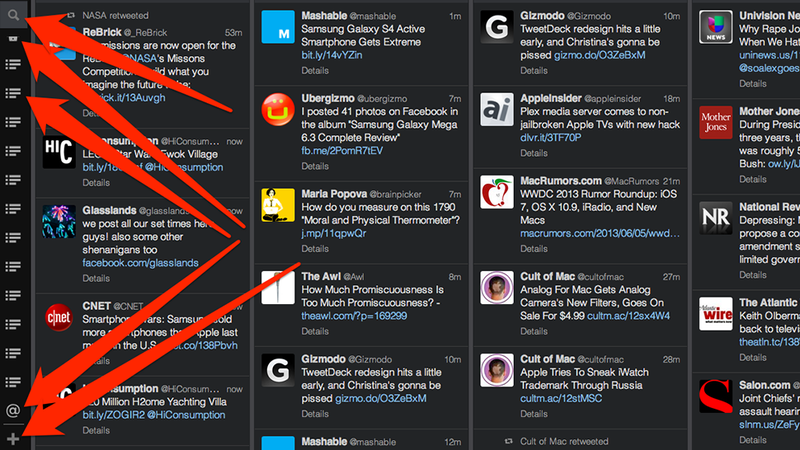Click the '27m' timestamp on Cult of Mac tweet
800x450 pixels.
(671, 277)
